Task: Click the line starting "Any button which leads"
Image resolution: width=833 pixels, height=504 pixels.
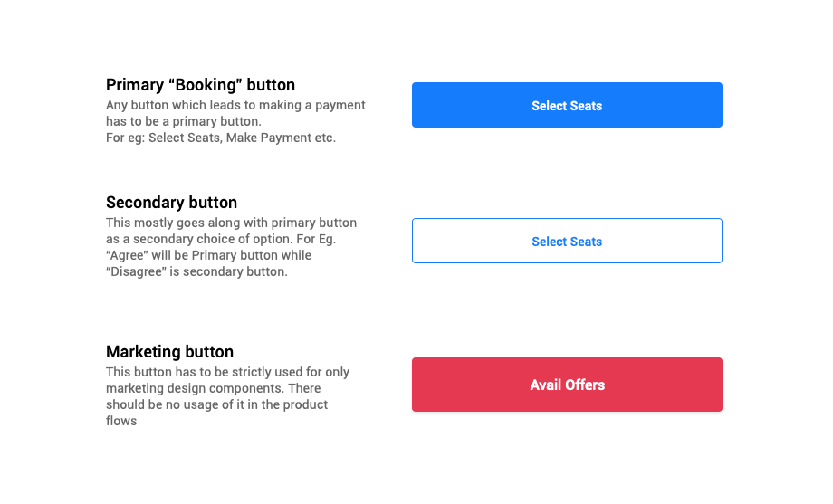Action: [235, 105]
